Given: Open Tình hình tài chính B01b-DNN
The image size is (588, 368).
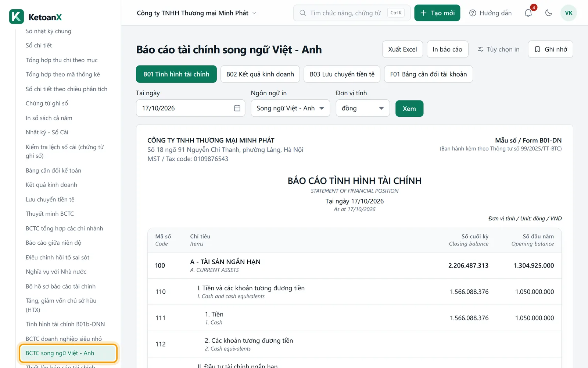Looking at the screenshot, I should click(x=65, y=324).
